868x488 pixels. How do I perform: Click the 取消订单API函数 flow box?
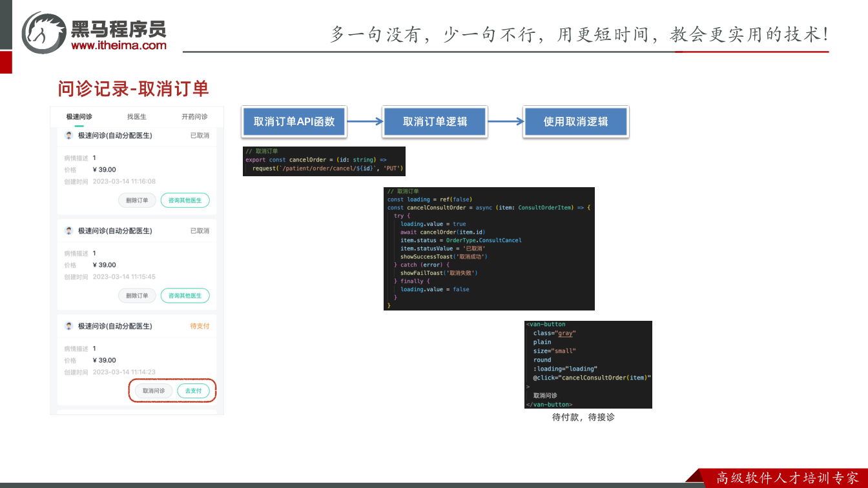tap(294, 121)
